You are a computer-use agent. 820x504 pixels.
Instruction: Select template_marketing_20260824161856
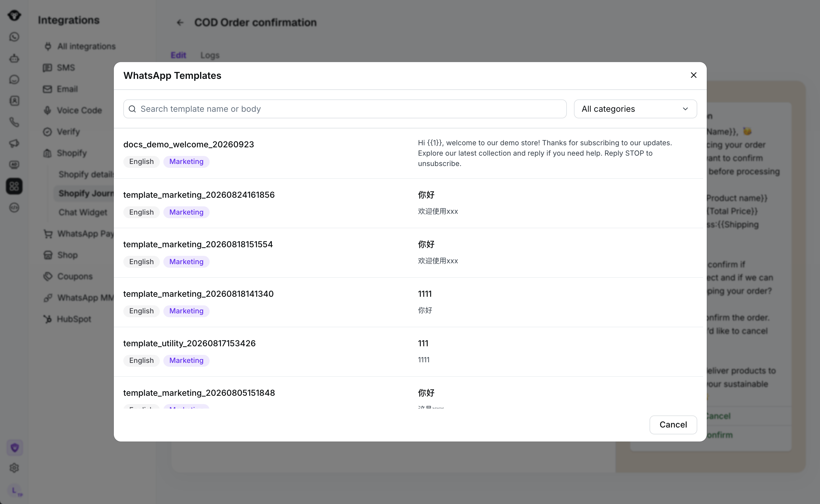tap(408, 203)
